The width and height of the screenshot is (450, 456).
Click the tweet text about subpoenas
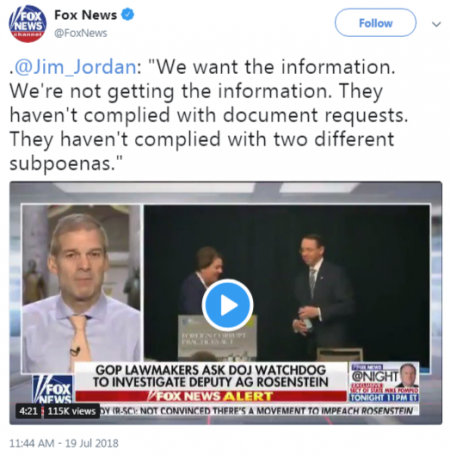click(209, 115)
